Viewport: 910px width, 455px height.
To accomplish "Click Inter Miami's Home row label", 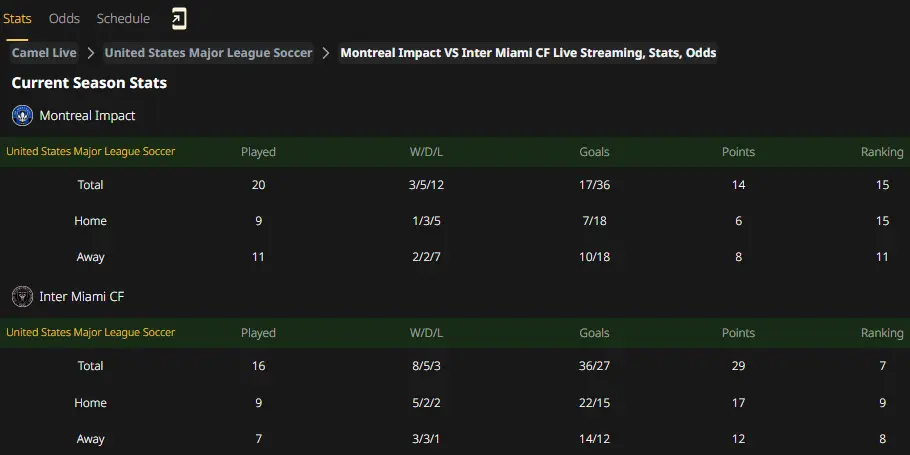I will 91,402.
